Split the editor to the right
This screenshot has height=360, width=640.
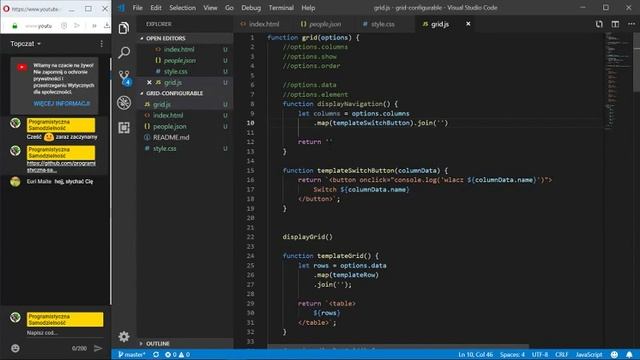(615, 24)
